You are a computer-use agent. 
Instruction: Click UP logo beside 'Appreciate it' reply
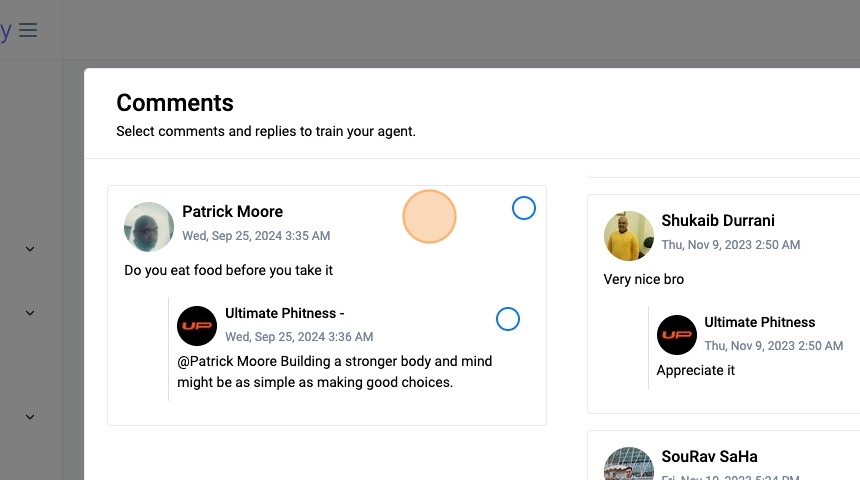(x=677, y=335)
